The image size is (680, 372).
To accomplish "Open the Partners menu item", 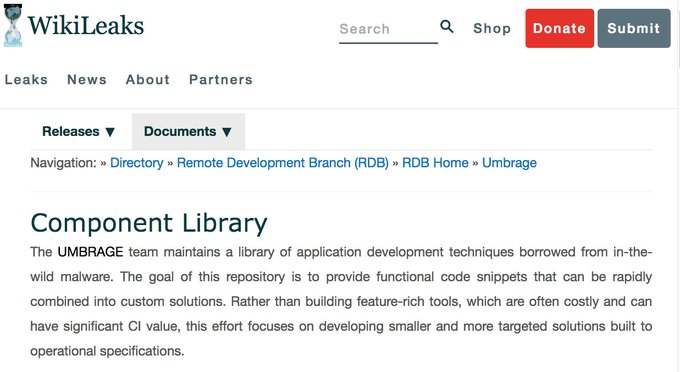I will [x=221, y=80].
